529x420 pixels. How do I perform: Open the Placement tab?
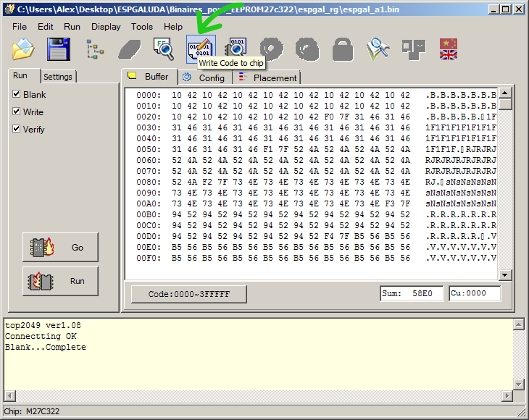(x=268, y=77)
